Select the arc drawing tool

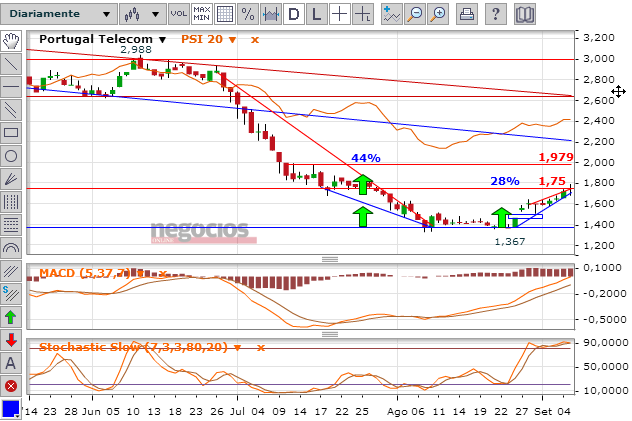[11, 248]
